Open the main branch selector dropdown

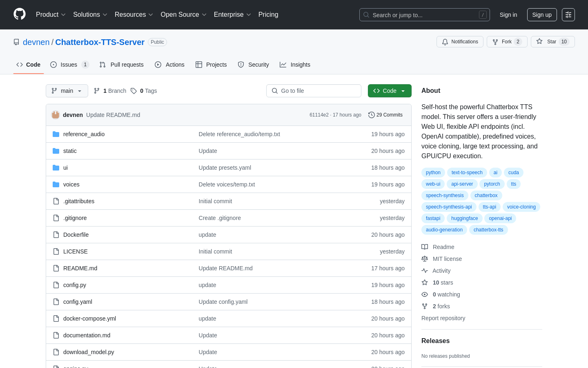coord(67,91)
